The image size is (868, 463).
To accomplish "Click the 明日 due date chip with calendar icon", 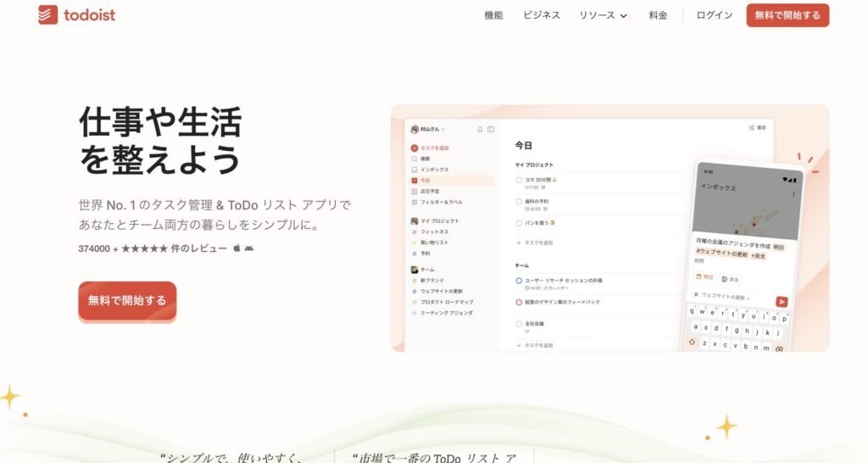I will point(704,276).
